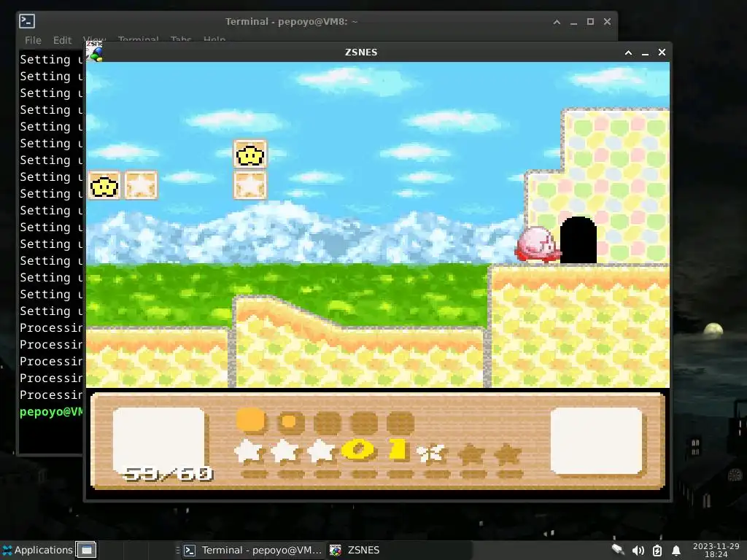Click the Terminal window's prompt icon
The image size is (747, 560).
pos(27,21)
